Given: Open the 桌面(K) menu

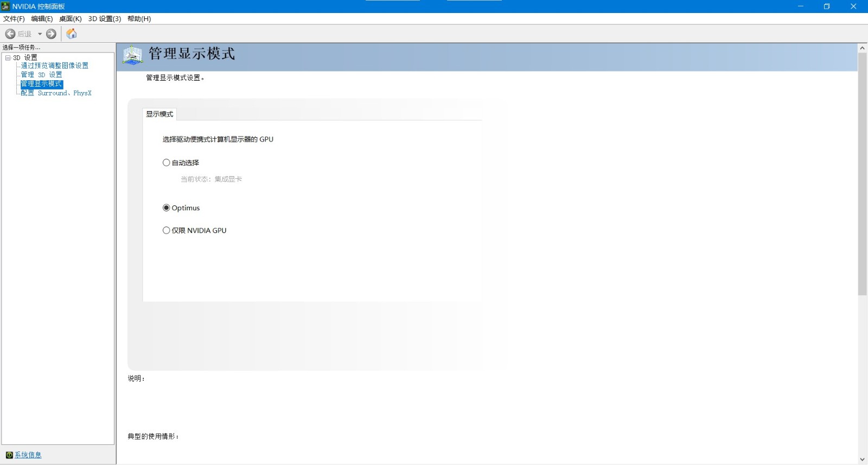Looking at the screenshot, I should point(70,19).
